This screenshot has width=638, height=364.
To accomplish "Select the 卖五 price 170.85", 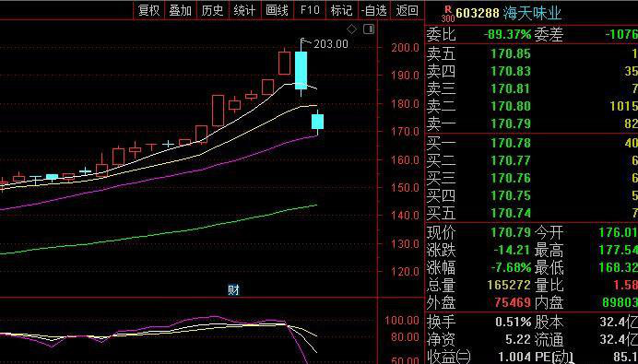I will tap(511, 53).
